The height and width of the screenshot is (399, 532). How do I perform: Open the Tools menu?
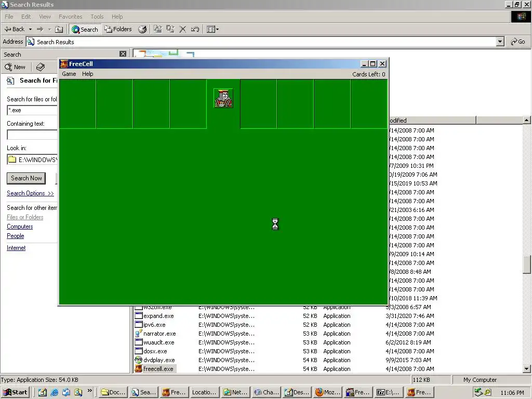[97, 17]
